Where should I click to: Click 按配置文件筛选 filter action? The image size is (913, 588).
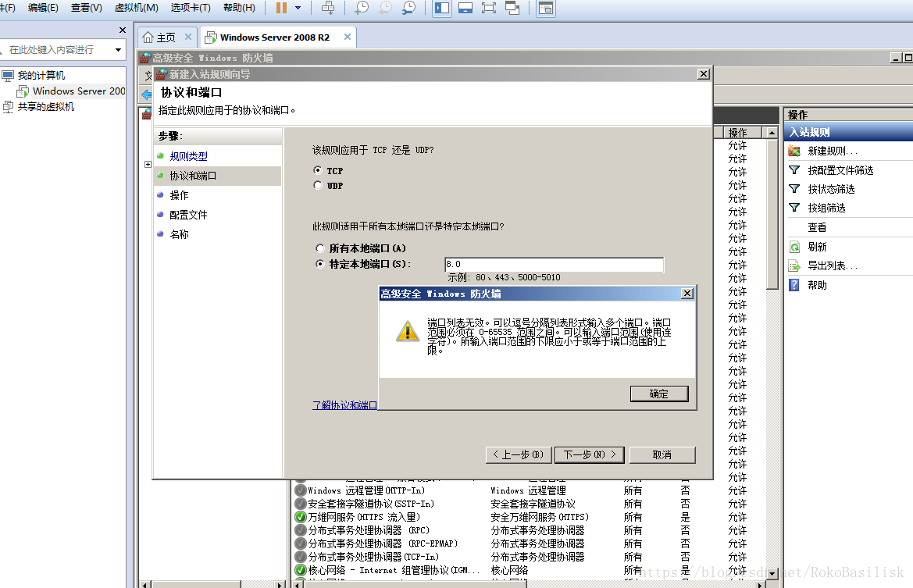[x=841, y=170]
